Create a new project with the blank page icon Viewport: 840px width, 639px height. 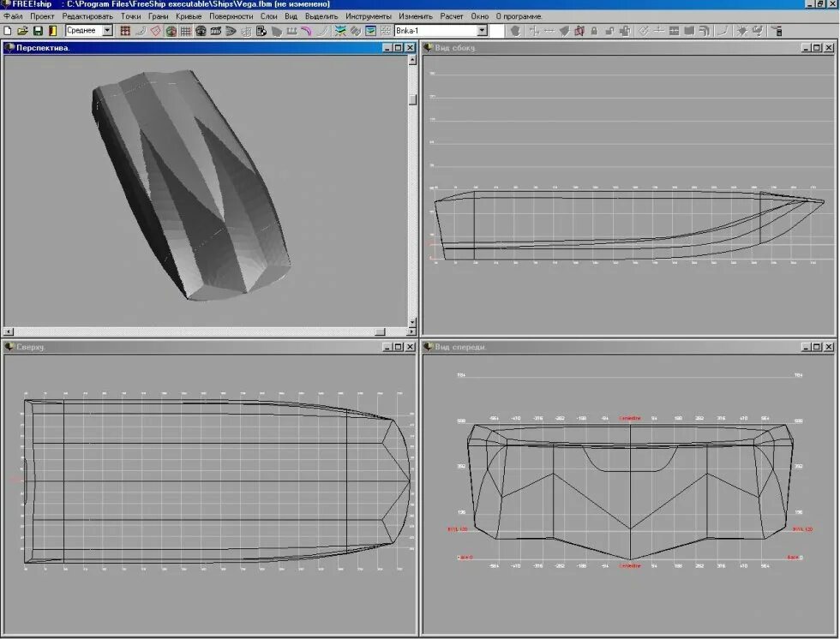click(x=8, y=31)
